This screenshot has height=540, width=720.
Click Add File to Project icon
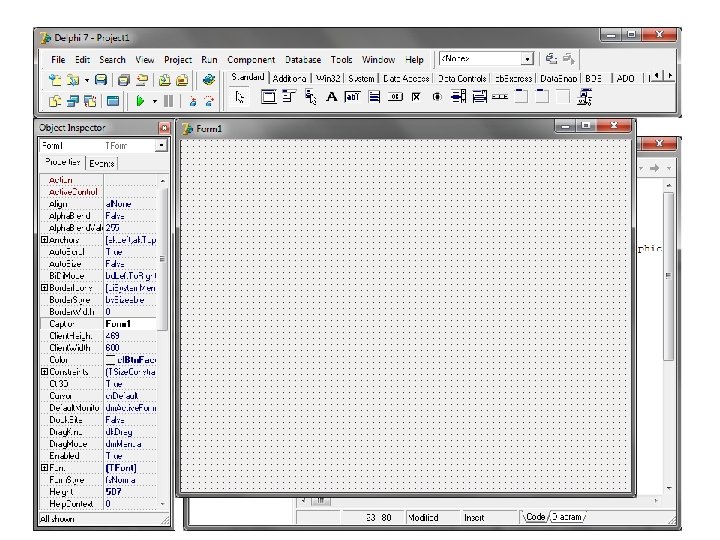(x=164, y=80)
